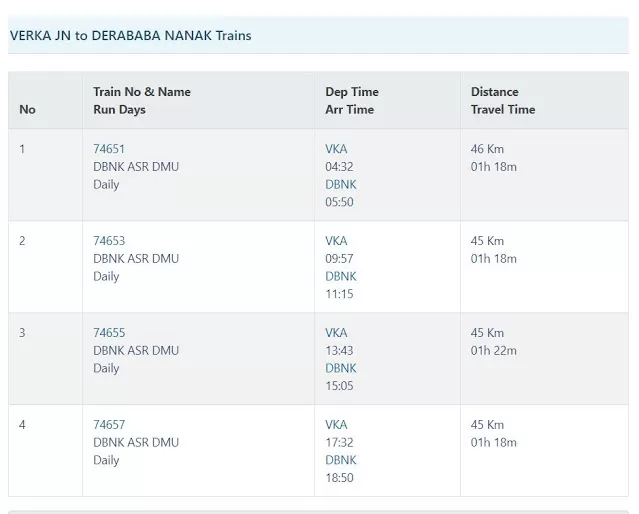The image size is (639, 514).
Task: Open VKA link in train 74653 row
Action: (336, 241)
